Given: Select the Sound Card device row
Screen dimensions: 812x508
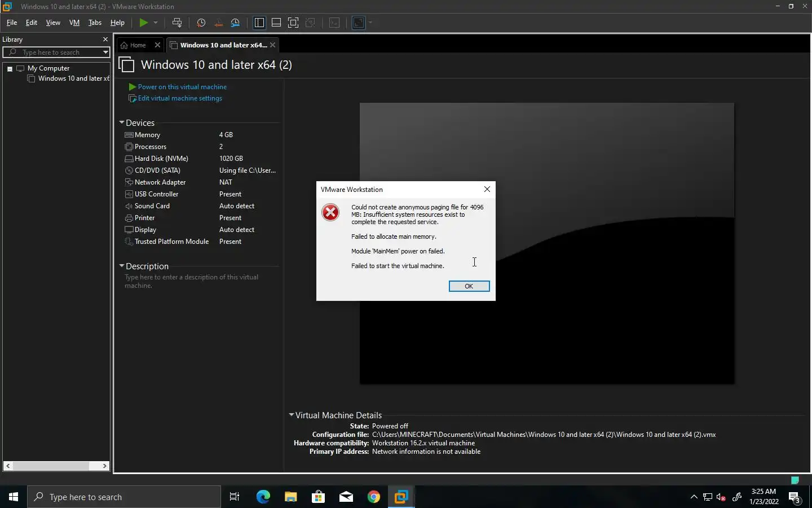Looking at the screenshot, I should point(200,206).
